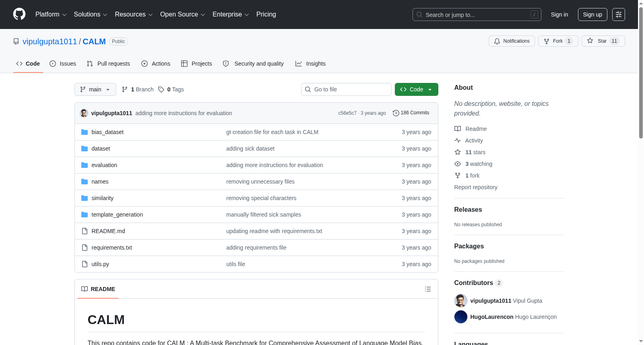
Task: Expand the Open Source menu
Action: [x=183, y=14]
